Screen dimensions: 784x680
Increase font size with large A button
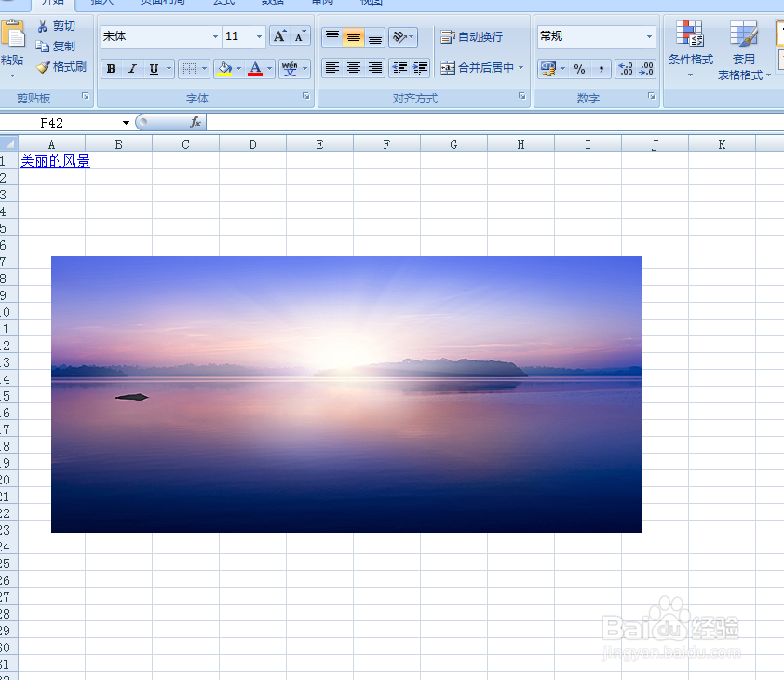click(279, 36)
